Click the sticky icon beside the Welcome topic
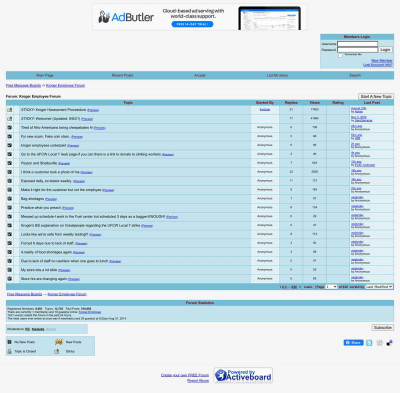400x393 pixels. click(10, 119)
